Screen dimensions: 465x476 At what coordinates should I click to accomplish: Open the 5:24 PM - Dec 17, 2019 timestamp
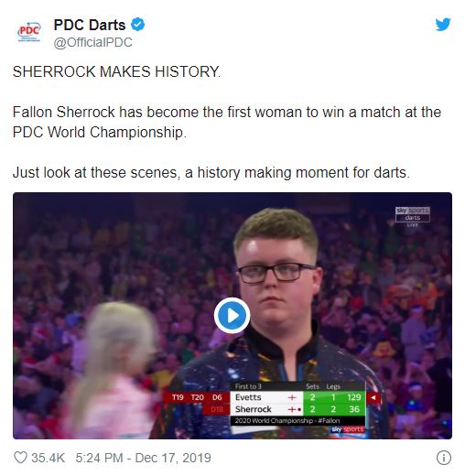point(143,458)
